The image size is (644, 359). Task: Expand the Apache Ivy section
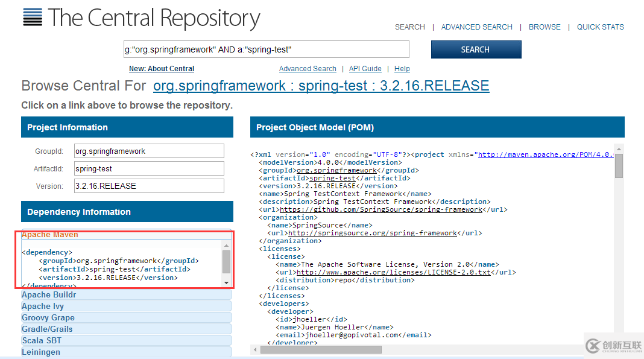click(x=127, y=306)
